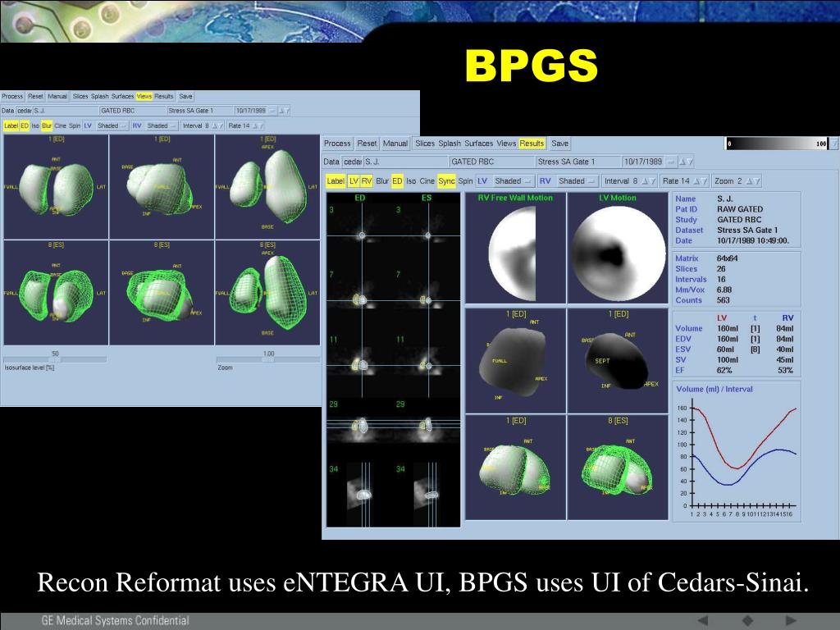840x630 pixels.
Task: Start Cine in the front Results window
Action: tap(427, 181)
